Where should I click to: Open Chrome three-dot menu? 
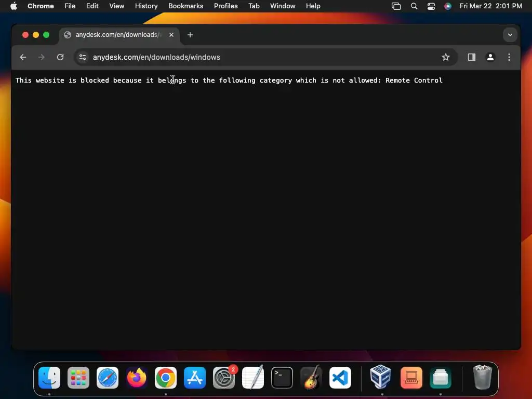509,57
